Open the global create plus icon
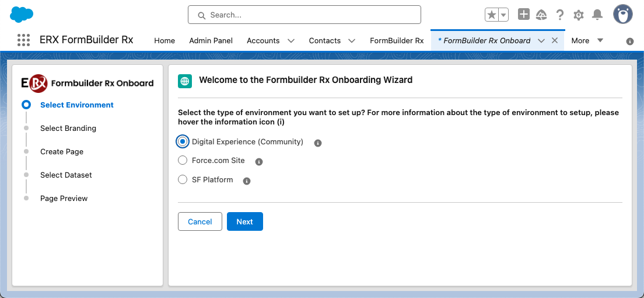Screen dimensions: 644x298 (x=524, y=15)
